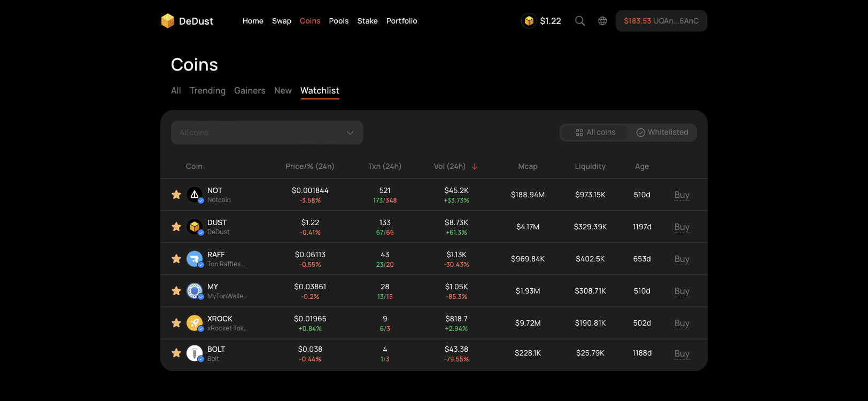Click the Notcoin name text
This screenshot has width=868, height=401.
pos(219,200)
